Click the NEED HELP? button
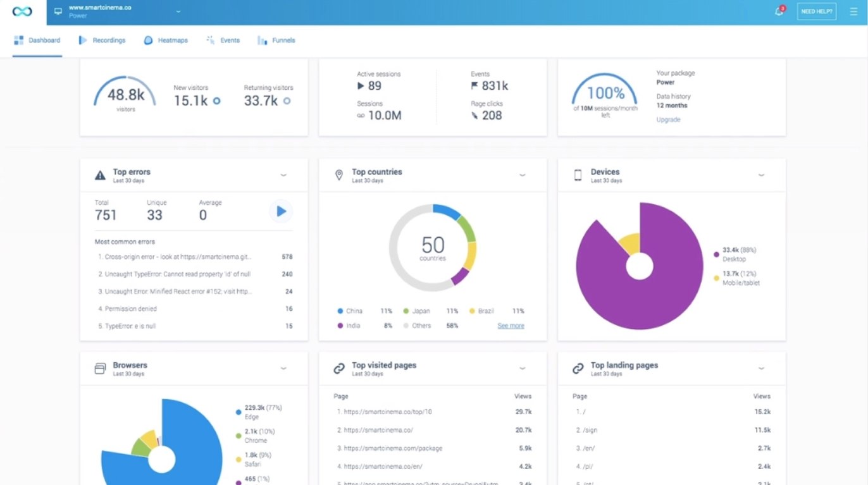Viewport: 868px width, 485px height. coord(816,11)
